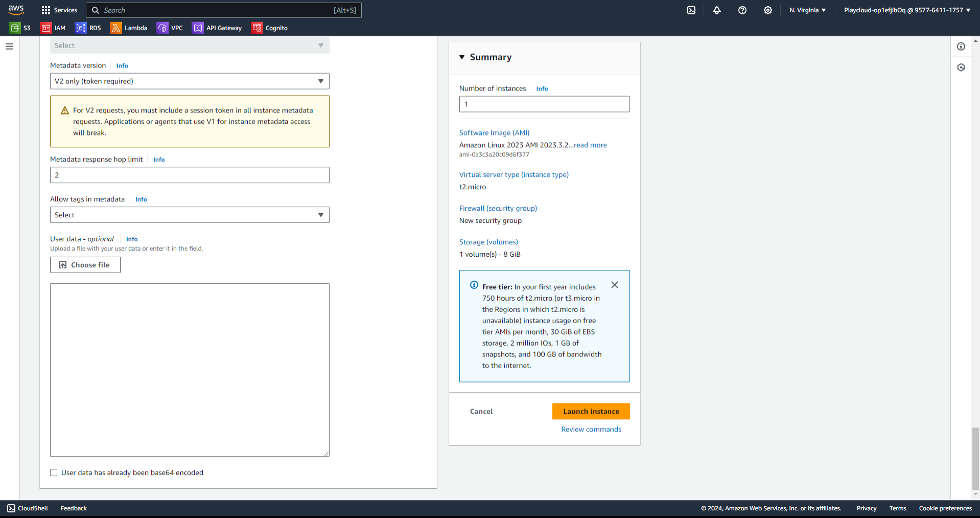Click the Choose file button
Screen dimensions: 980x518
tap(85, 265)
